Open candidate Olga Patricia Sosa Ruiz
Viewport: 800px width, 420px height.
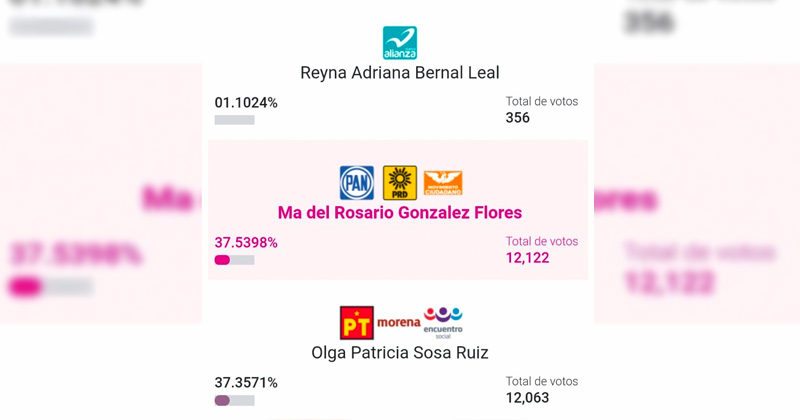pos(400,353)
